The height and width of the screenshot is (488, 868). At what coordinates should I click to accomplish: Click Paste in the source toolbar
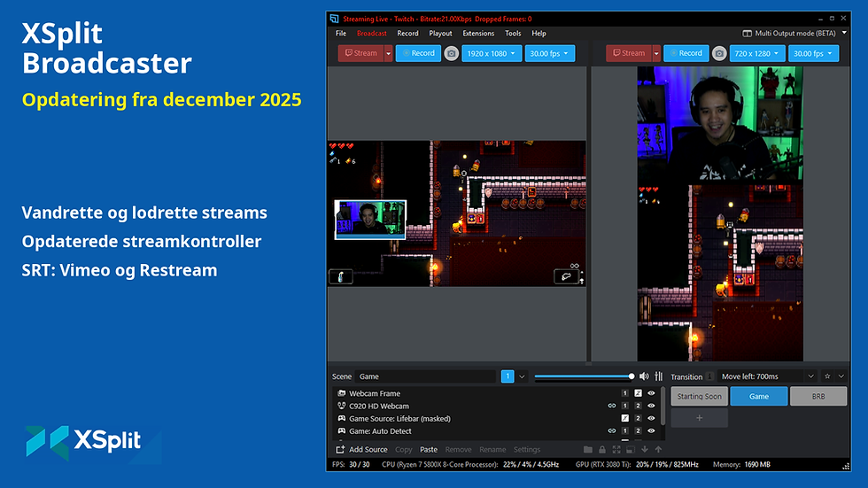(429, 449)
